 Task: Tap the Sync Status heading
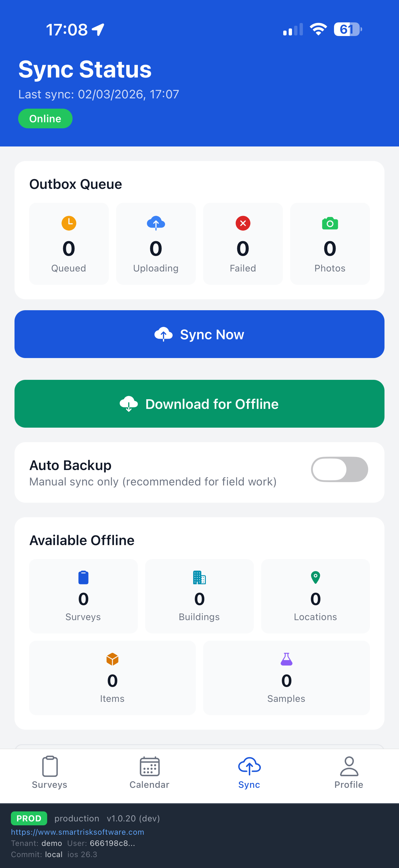85,69
